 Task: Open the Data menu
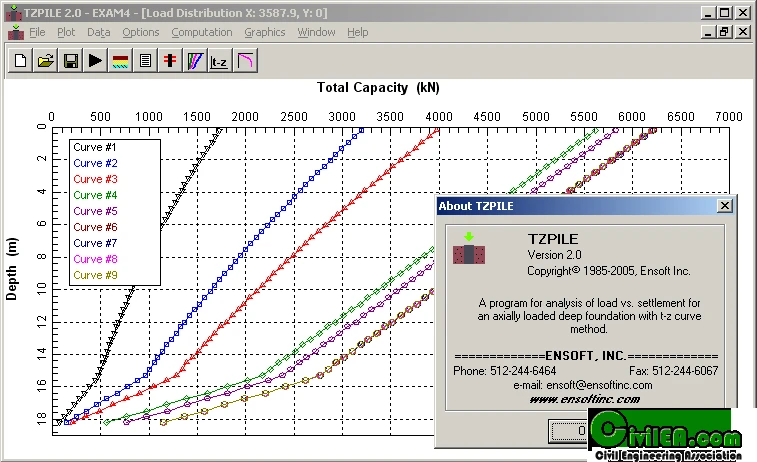[x=98, y=32]
